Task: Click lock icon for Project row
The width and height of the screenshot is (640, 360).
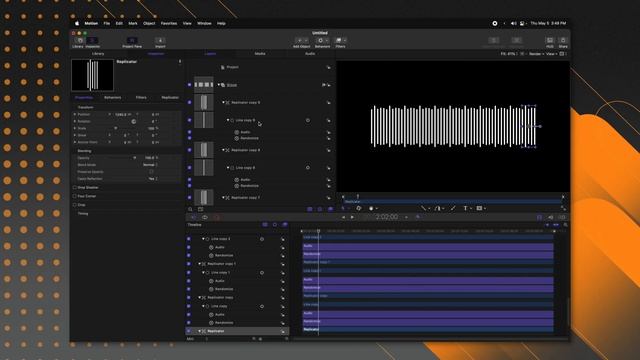Action: [328, 67]
